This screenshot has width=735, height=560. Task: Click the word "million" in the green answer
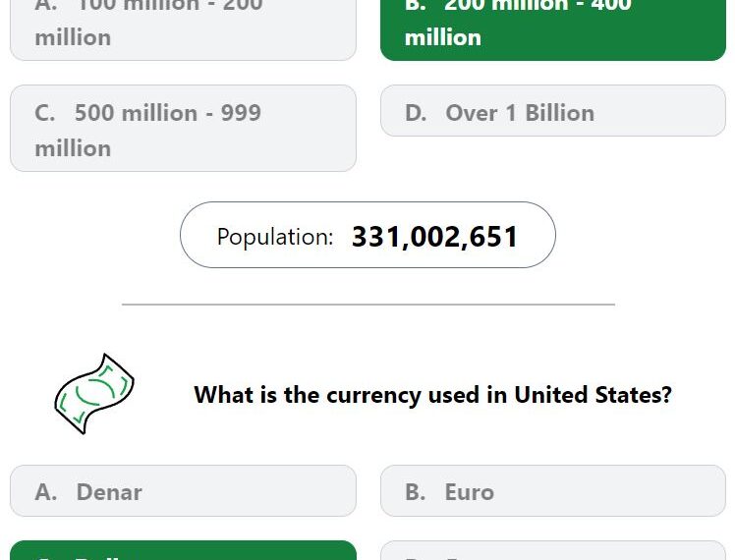(443, 37)
